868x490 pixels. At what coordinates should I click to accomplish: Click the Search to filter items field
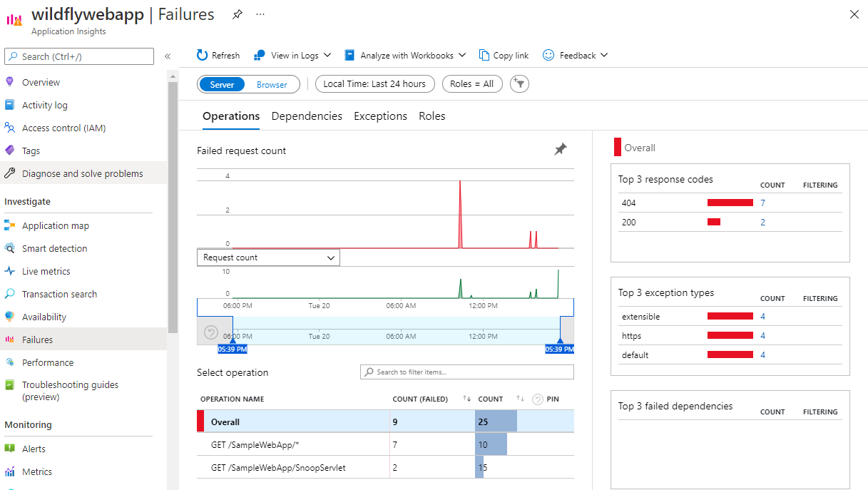tap(467, 372)
